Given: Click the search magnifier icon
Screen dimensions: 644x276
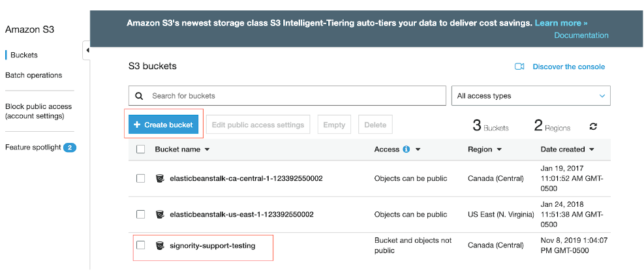Looking at the screenshot, I should tap(139, 96).
